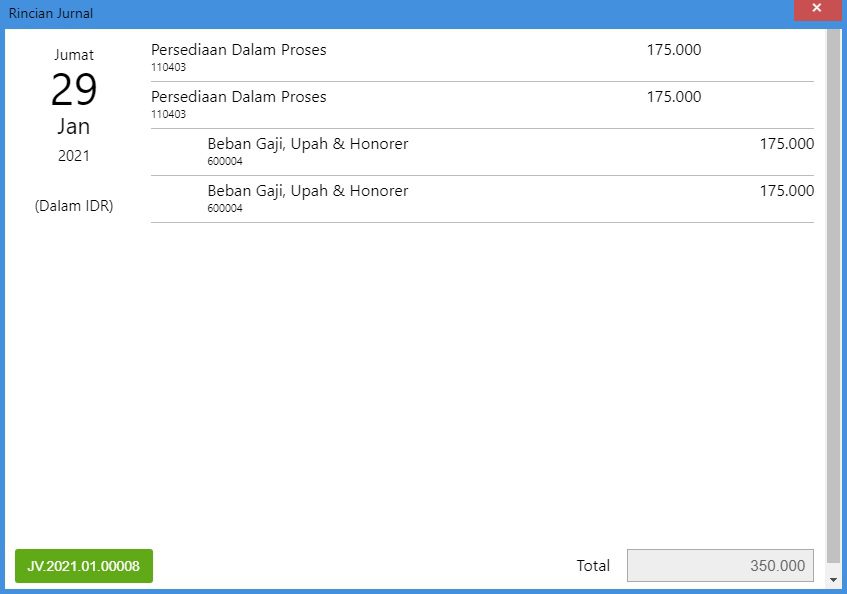Click the second row's 175.000 debit amount

tap(674, 97)
